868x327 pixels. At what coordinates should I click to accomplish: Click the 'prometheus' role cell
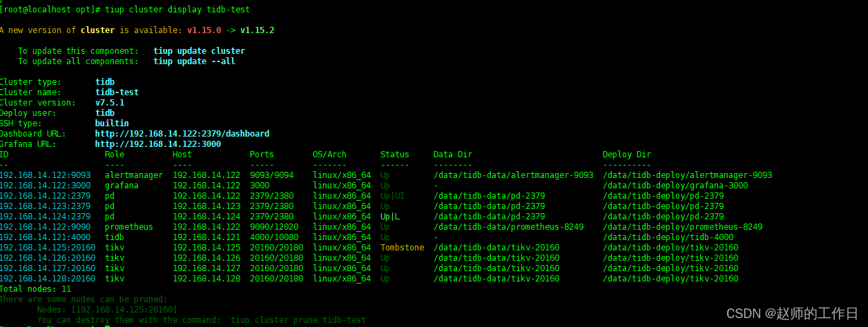[x=129, y=227]
